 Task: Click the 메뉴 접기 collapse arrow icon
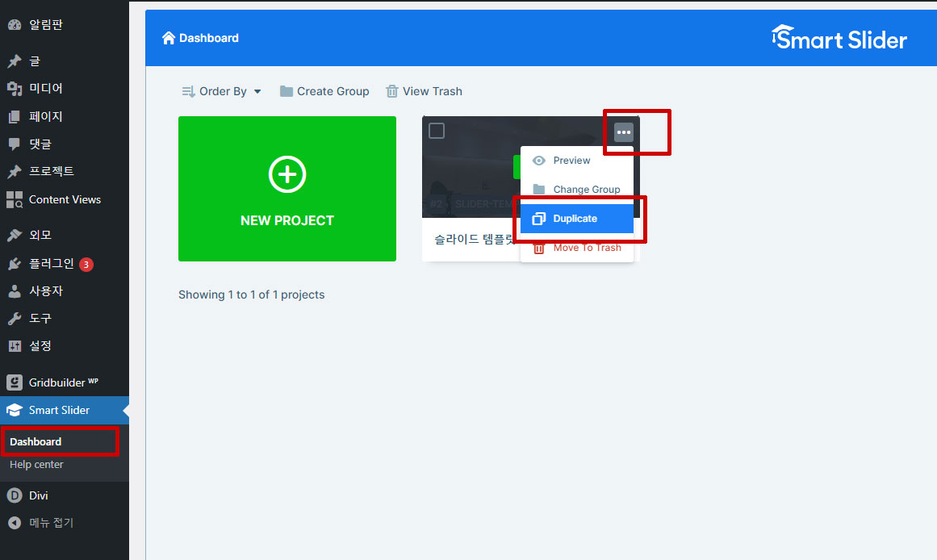pyautogui.click(x=15, y=523)
